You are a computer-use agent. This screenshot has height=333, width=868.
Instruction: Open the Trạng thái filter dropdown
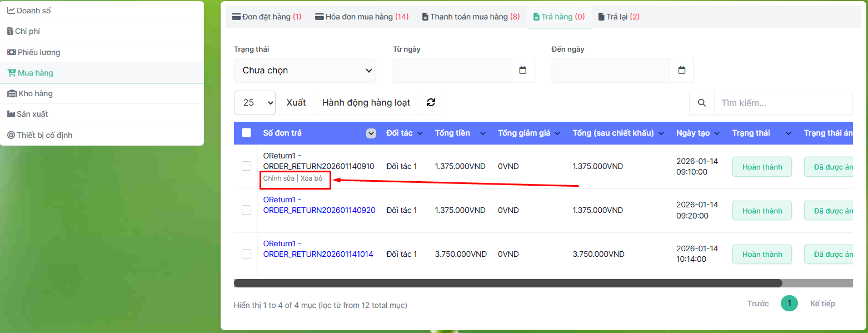tap(305, 71)
